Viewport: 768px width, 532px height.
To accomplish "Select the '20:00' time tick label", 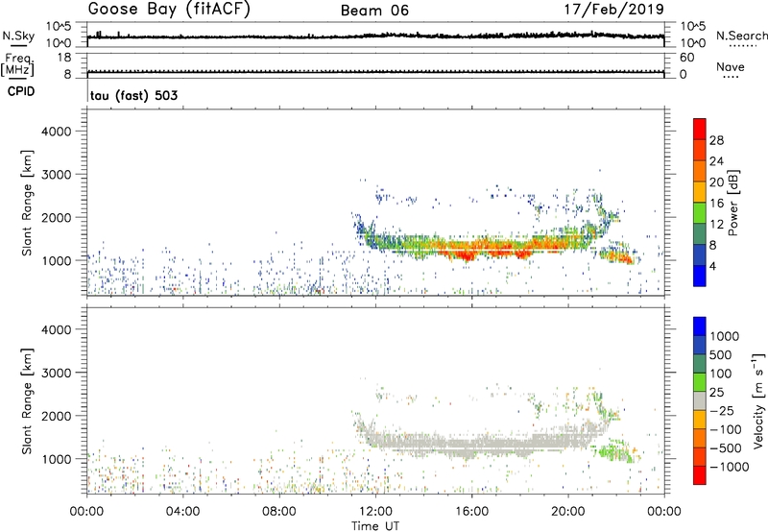I will 567,512.
